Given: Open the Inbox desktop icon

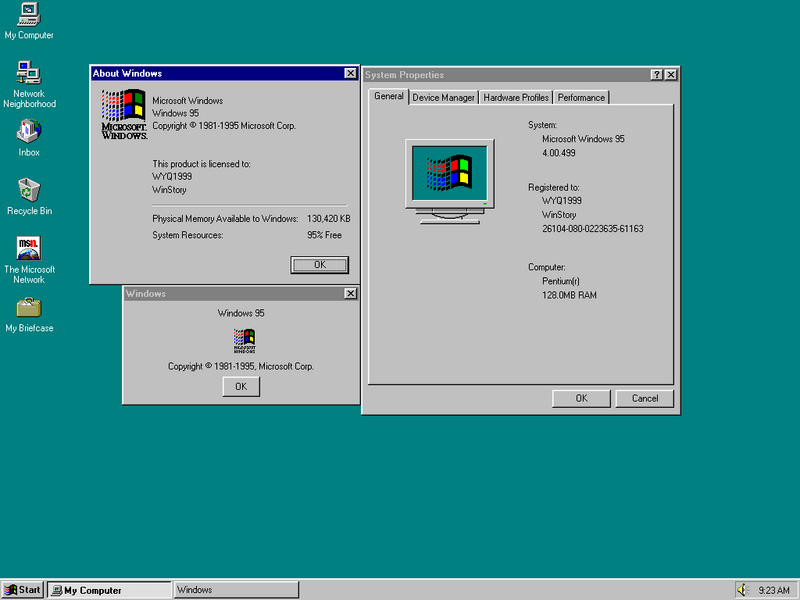Looking at the screenshot, I should [29, 132].
